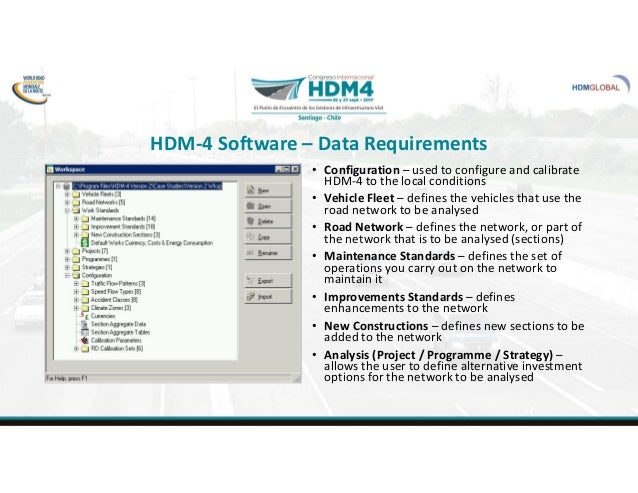Expand the Road Networks node
This screenshot has width=638, height=493.
coord(67,202)
